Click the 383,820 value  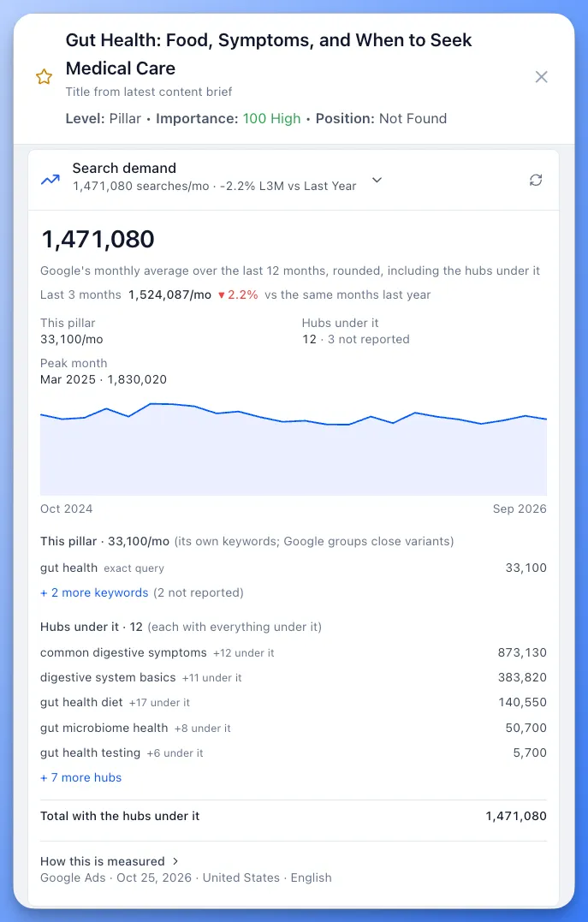522,677
